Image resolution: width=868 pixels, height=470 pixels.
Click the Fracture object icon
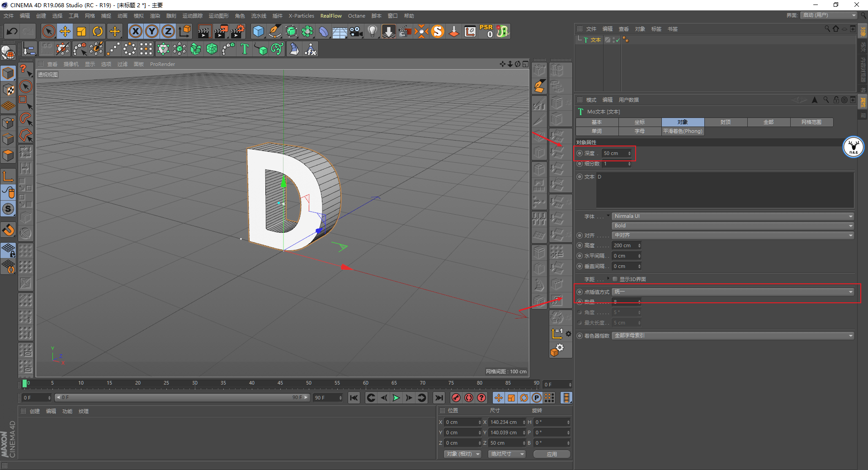point(196,49)
